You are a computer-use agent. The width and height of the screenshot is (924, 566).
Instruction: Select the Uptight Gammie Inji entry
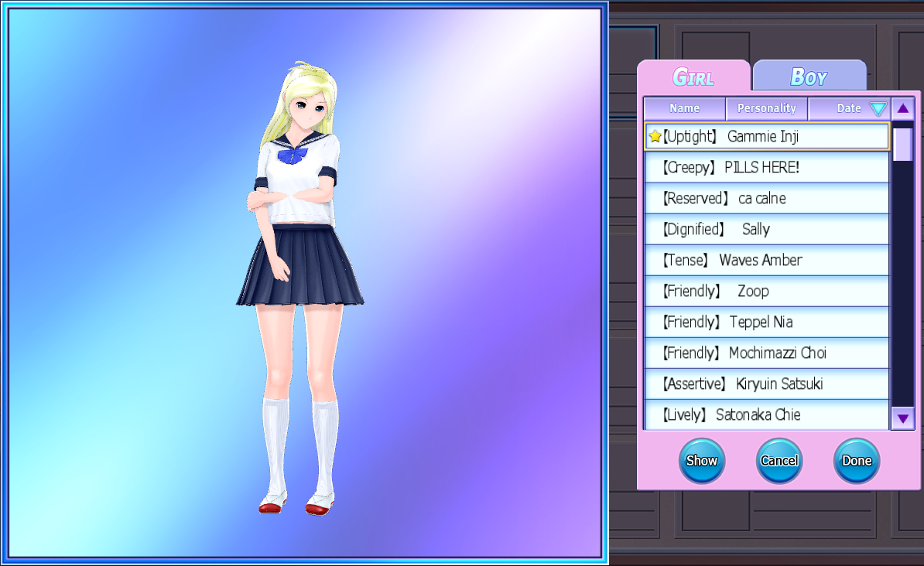point(767,137)
